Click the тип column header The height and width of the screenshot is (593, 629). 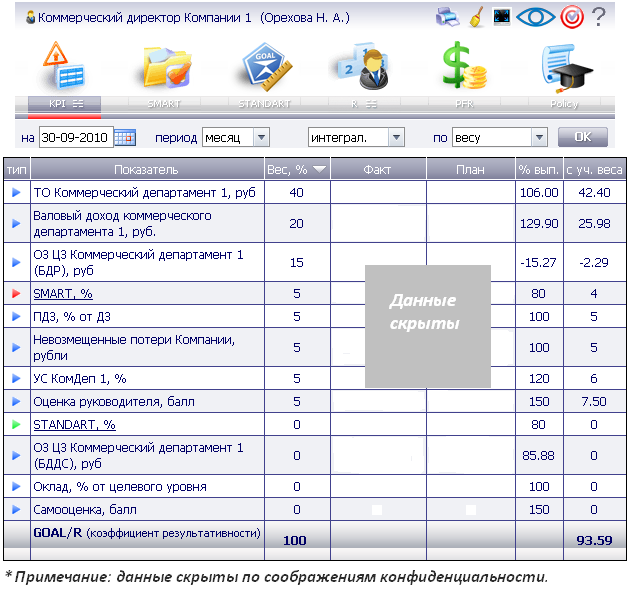tap(16, 169)
